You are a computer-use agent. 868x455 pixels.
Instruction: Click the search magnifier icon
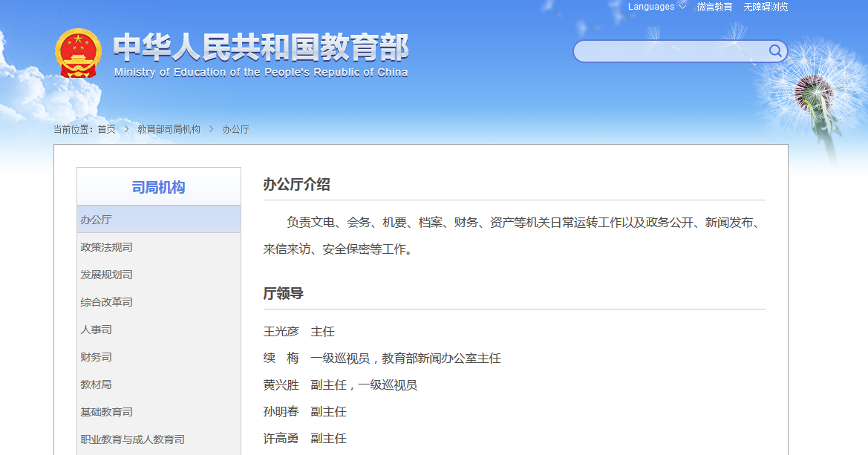click(775, 51)
